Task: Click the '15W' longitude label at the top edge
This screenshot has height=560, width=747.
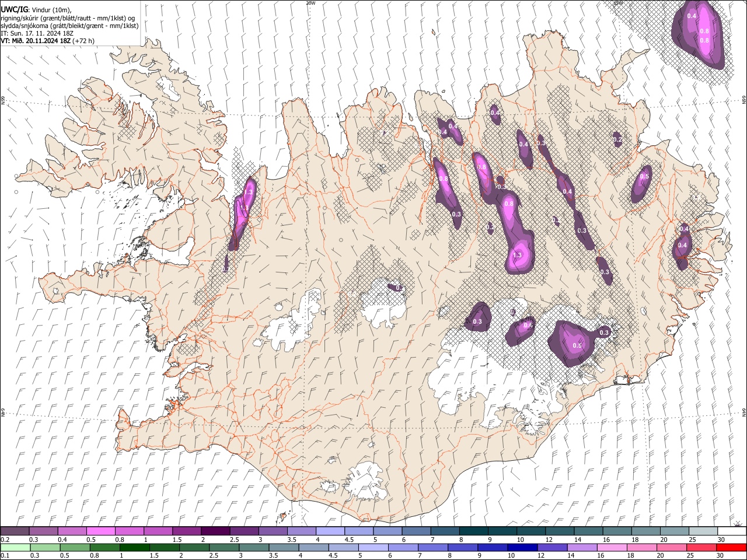Action: [619, 3]
